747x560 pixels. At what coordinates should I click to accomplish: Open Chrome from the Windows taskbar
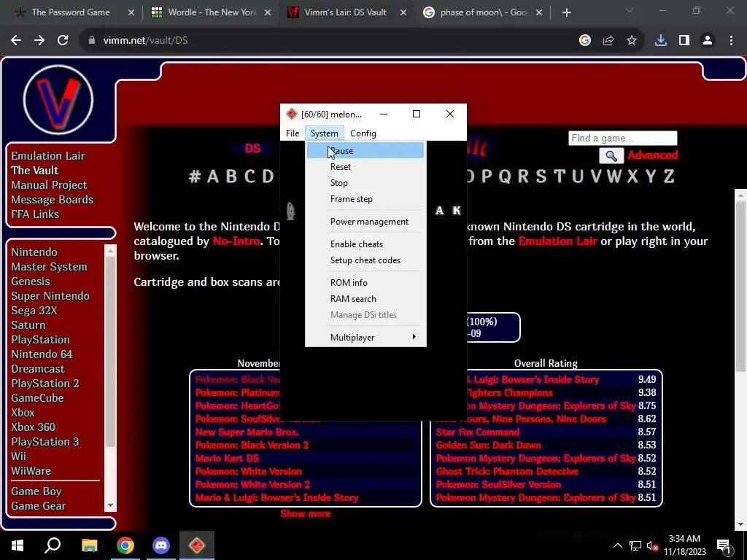(x=125, y=545)
